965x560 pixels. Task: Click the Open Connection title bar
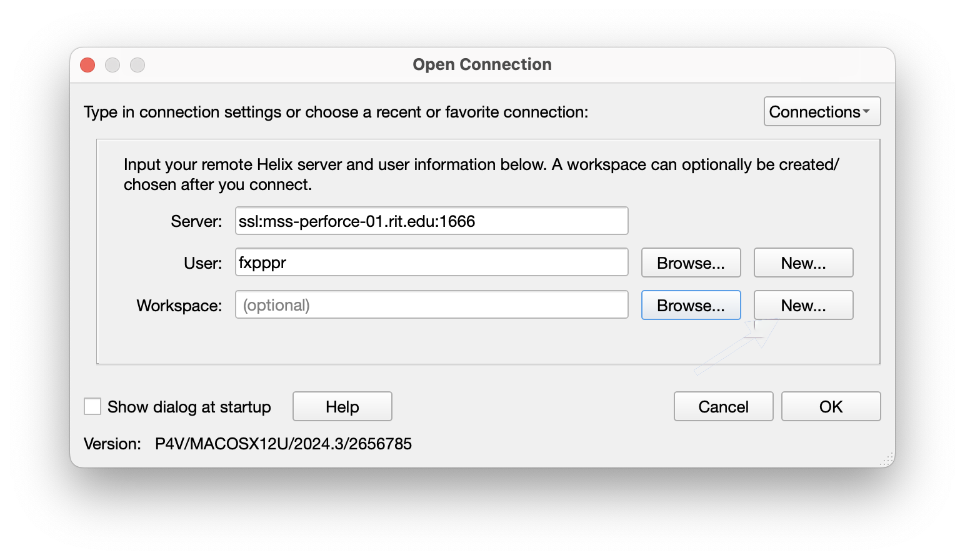click(482, 65)
